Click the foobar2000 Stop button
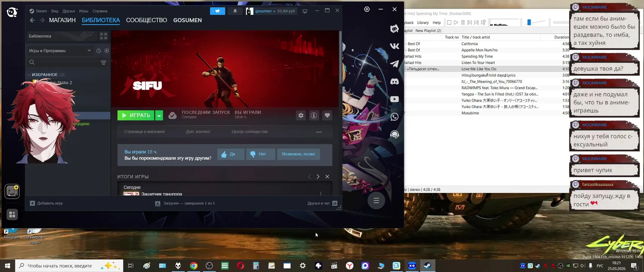 click(x=449, y=23)
